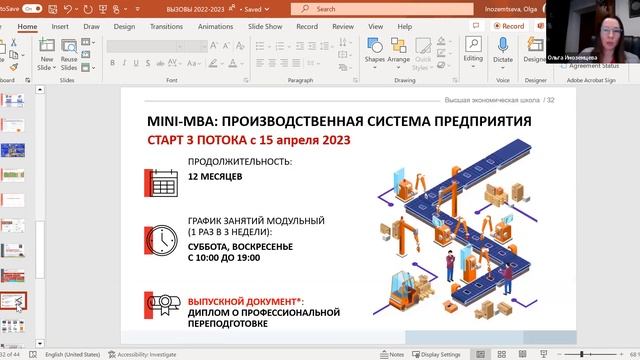Click the Inozemtseva, Olga account name
The width and height of the screenshot is (640, 360).
[x=511, y=9]
